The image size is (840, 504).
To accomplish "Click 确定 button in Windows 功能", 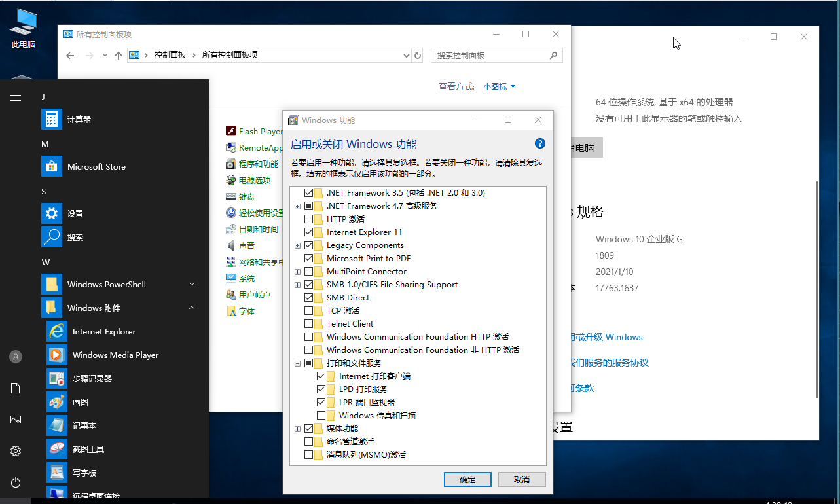I will (x=467, y=479).
